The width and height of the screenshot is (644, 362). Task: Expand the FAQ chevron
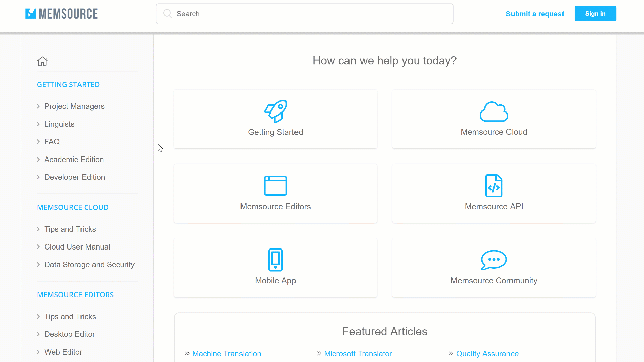pyautogui.click(x=38, y=142)
